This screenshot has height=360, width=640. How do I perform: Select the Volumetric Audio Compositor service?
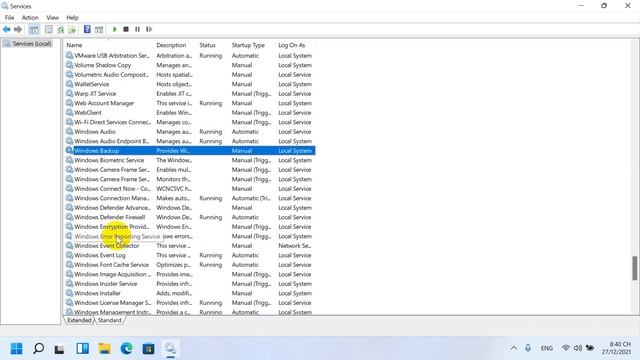coord(190,75)
